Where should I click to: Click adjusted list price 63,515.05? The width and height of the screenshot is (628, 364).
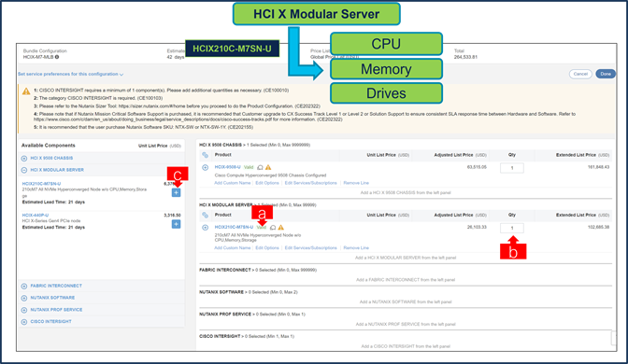pyautogui.click(x=477, y=167)
